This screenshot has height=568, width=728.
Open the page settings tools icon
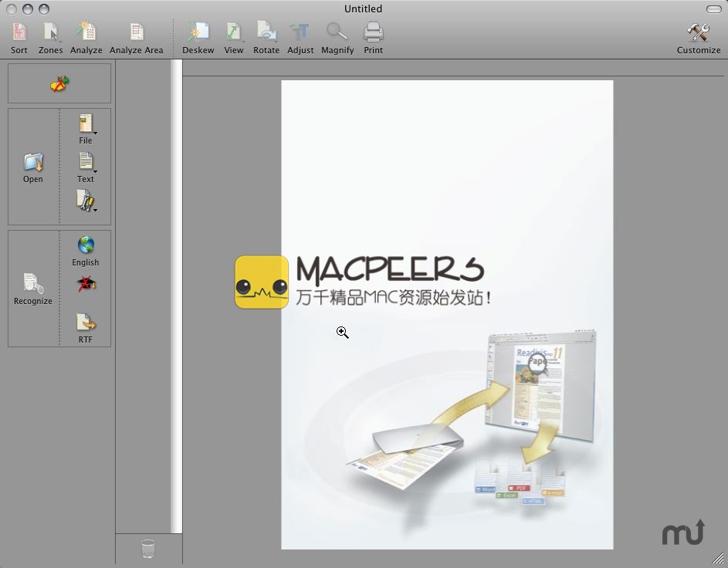point(86,201)
